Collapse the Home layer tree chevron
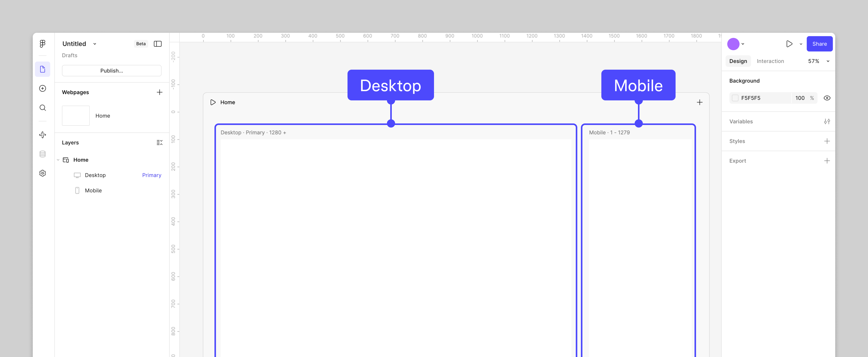Image resolution: width=868 pixels, height=357 pixels. 58,160
